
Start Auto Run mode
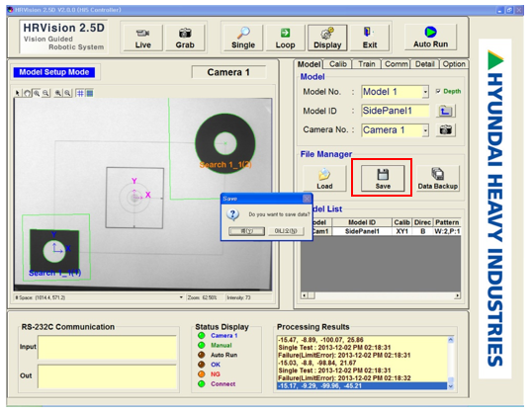(430, 37)
